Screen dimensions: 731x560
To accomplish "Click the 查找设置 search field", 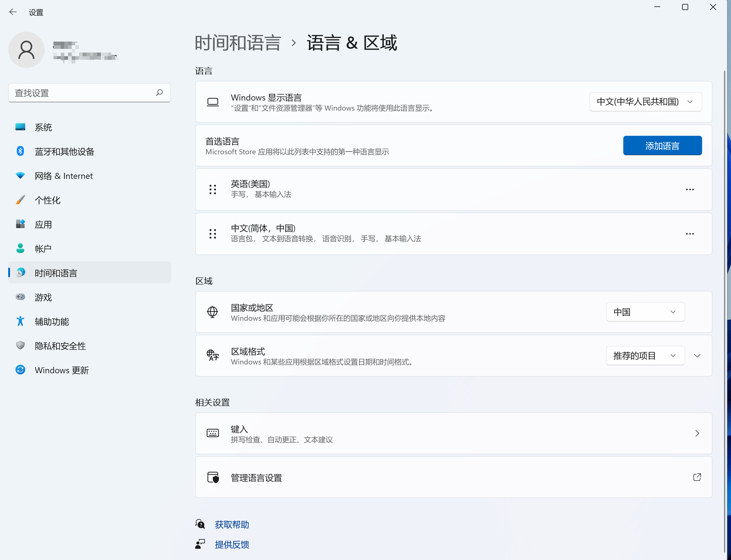I will pos(90,93).
